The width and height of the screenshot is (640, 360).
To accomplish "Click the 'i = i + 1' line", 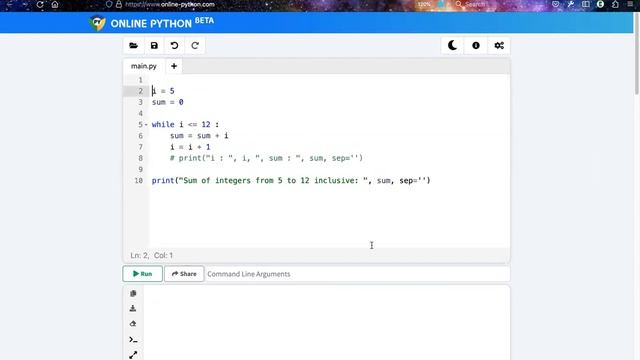I will coord(190,147).
